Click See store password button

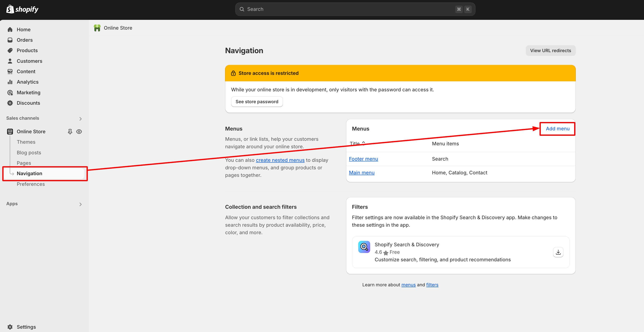coord(257,102)
